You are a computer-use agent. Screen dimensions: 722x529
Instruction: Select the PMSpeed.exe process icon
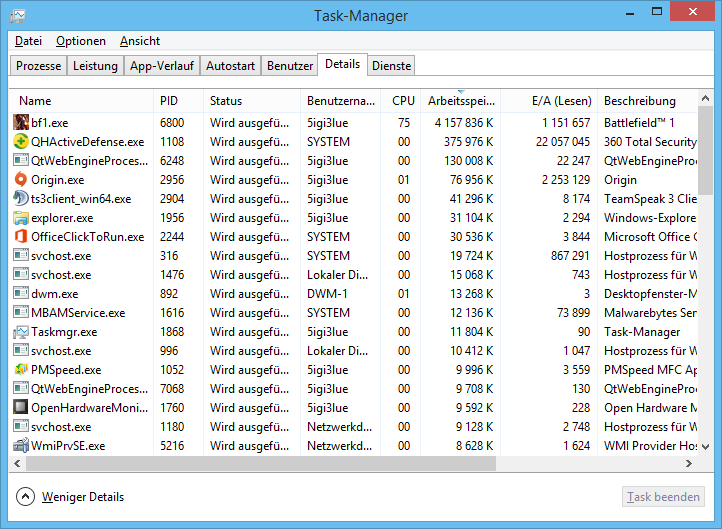pyautogui.click(x=21, y=370)
